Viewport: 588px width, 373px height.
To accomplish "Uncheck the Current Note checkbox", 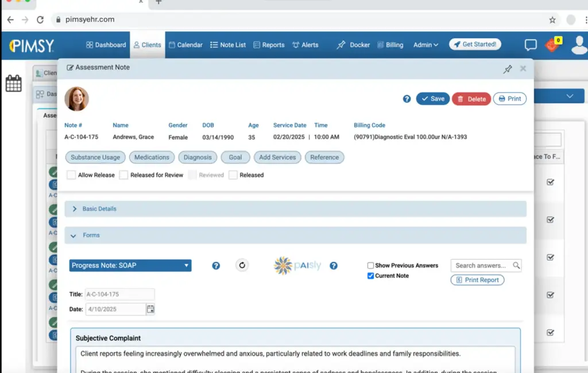I will point(370,276).
